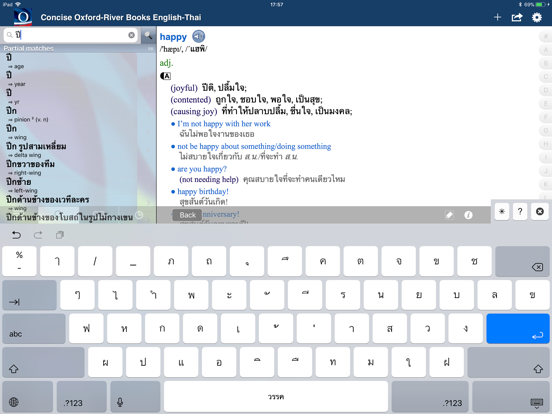Open the share/export icon
Screen dimensions: 552x414
[517, 17]
